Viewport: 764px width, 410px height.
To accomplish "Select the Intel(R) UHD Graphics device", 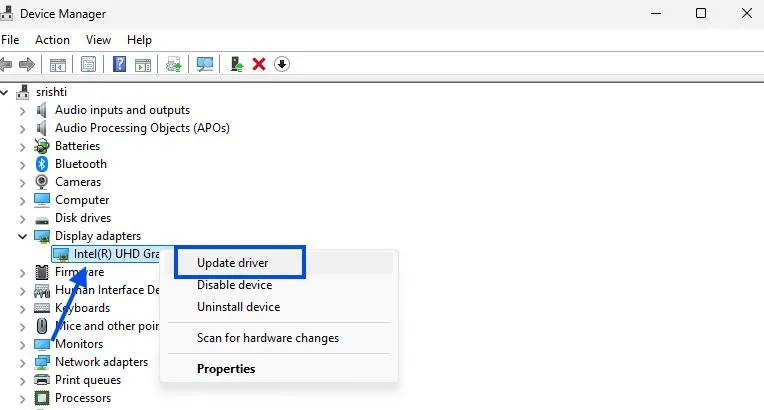I will 107,254.
